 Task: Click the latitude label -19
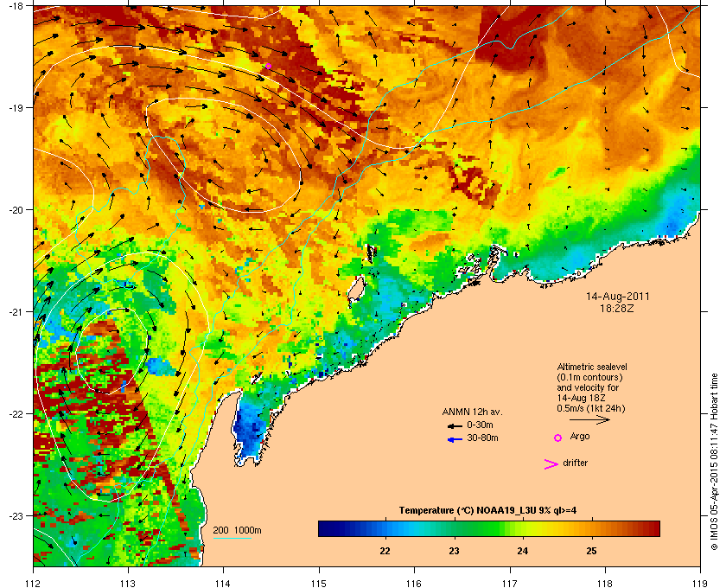[16, 108]
